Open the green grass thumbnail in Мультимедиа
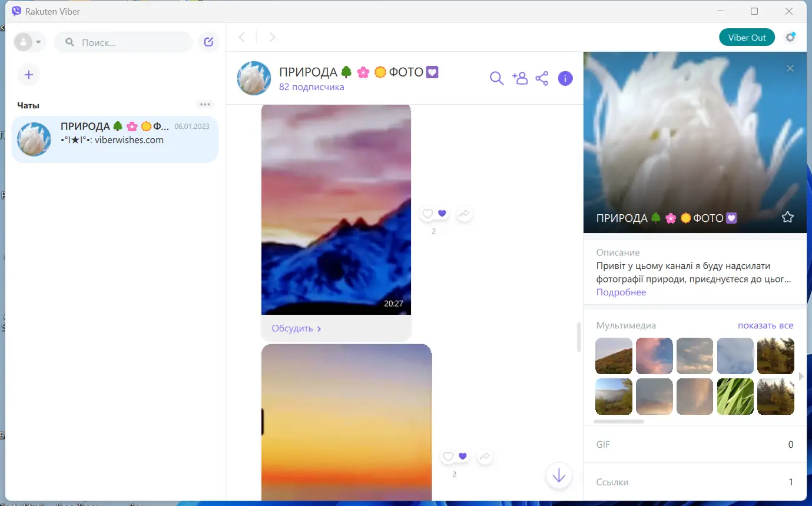Image resolution: width=812 pixels, height=506 pixels. click(x=735, y=396)
